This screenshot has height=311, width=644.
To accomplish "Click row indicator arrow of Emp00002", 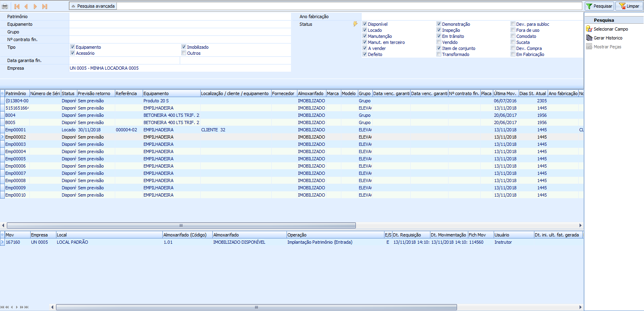I will click(2, 137).
